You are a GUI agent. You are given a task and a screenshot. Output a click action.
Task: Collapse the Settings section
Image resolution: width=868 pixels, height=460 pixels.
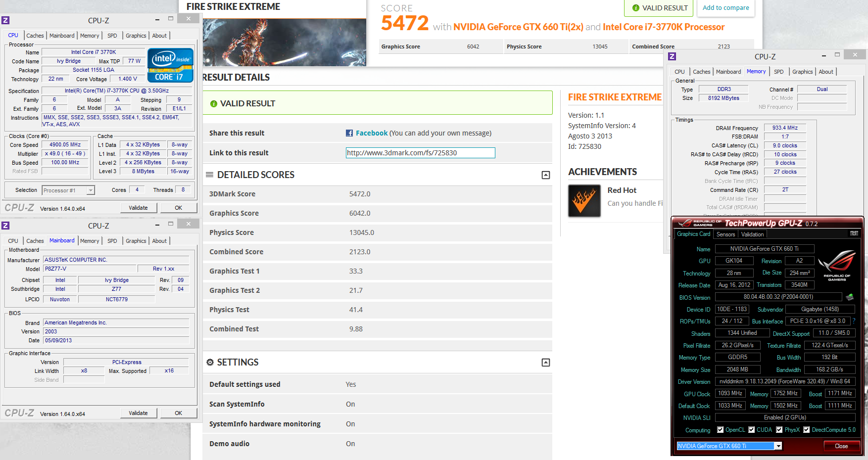546,363
